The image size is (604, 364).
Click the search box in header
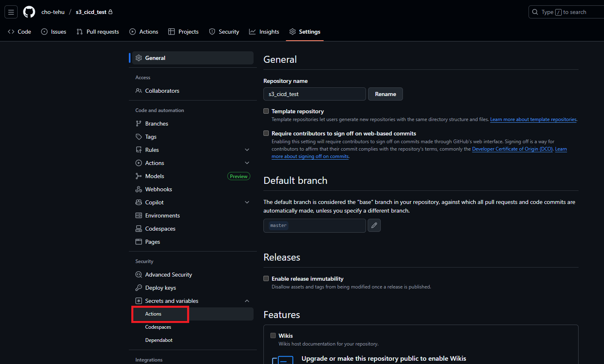[566, 12]
